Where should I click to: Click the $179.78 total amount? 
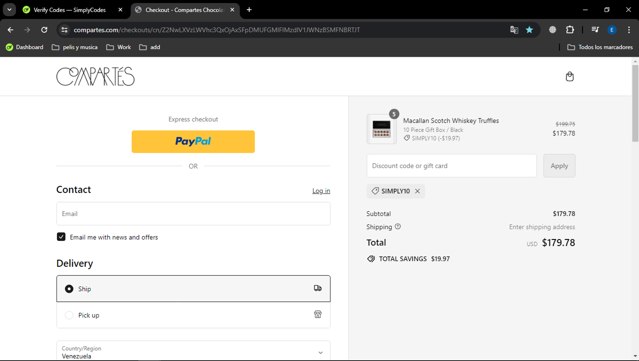(x=558, y=243)
